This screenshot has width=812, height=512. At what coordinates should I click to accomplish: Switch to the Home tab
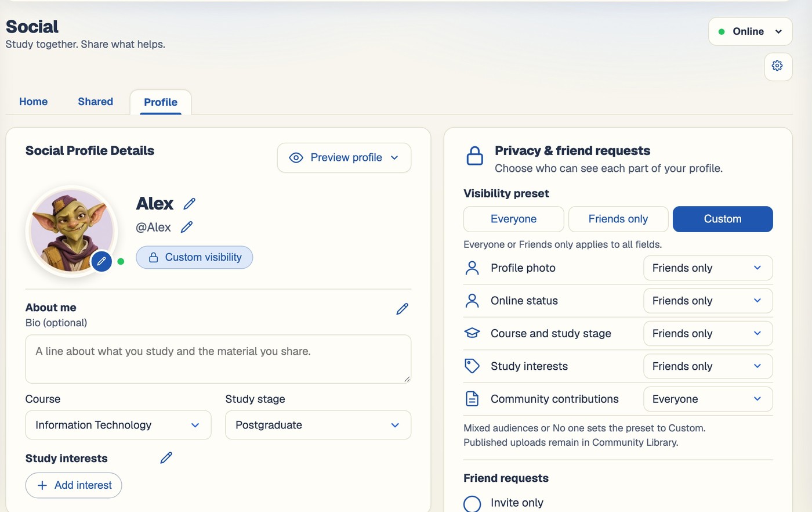[x=34, y=102]
